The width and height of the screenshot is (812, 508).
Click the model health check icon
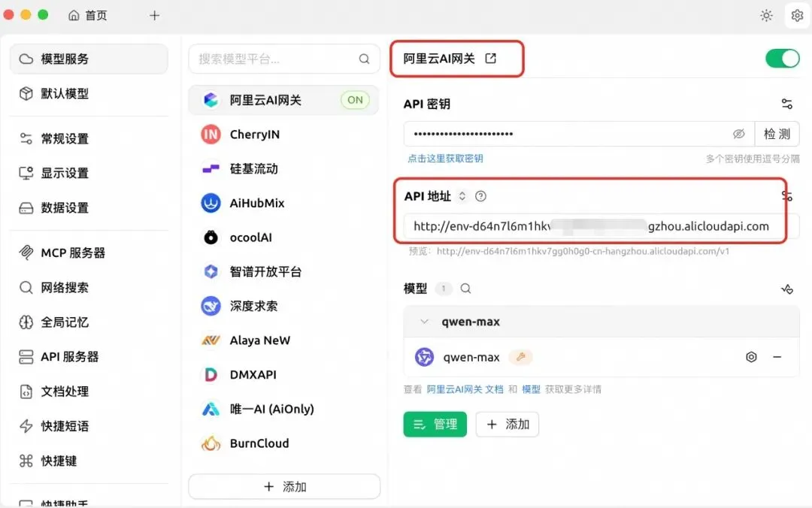point(787,289)
